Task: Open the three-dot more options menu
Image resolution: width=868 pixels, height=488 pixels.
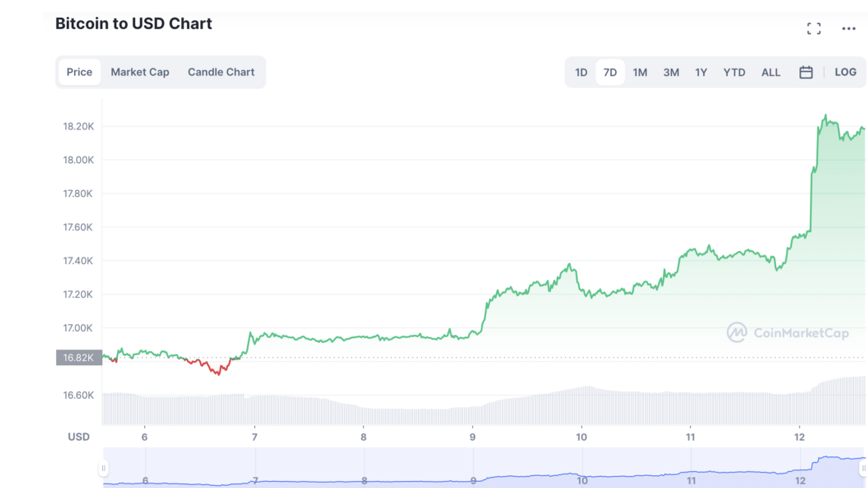Action: [849, 29]
